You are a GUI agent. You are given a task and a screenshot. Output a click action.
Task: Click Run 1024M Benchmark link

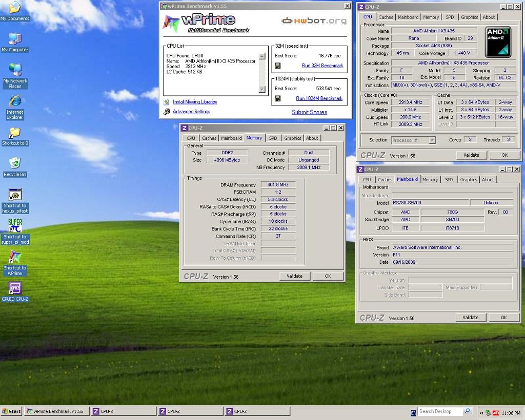click(319, 98)
